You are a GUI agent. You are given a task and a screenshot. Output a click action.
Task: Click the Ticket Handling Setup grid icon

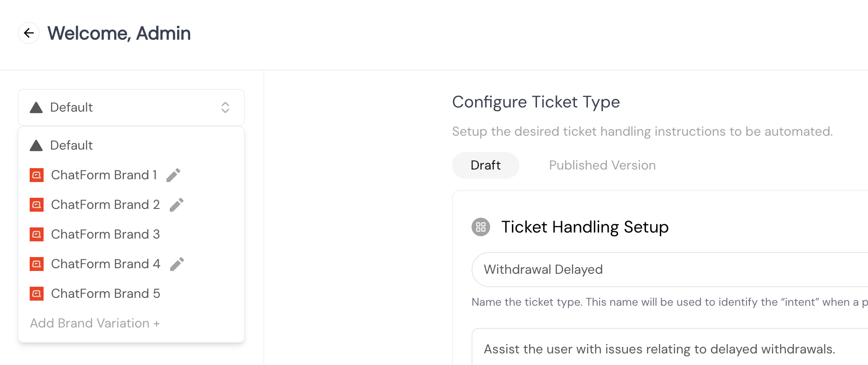[481, 227]
